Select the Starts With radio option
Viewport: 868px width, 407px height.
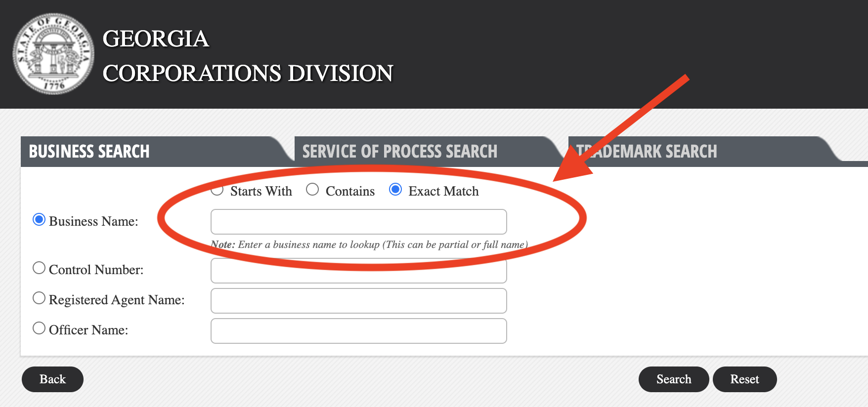(x=217, y=190)
